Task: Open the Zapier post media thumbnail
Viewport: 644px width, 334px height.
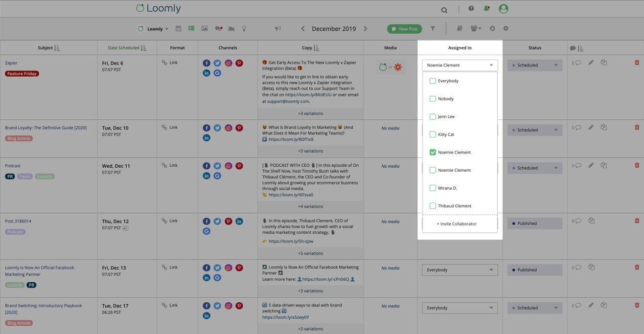Action: tap(391, 67)
